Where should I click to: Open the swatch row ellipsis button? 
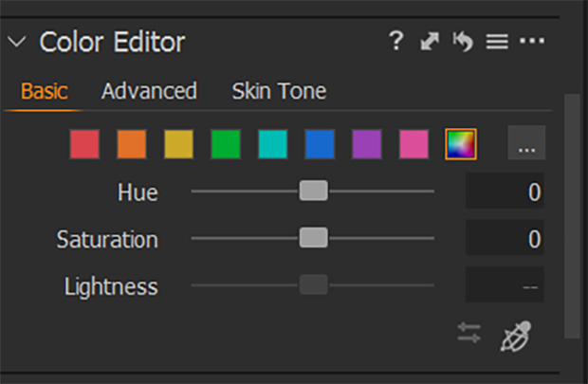pyautogui.click(x=526, y=142)
